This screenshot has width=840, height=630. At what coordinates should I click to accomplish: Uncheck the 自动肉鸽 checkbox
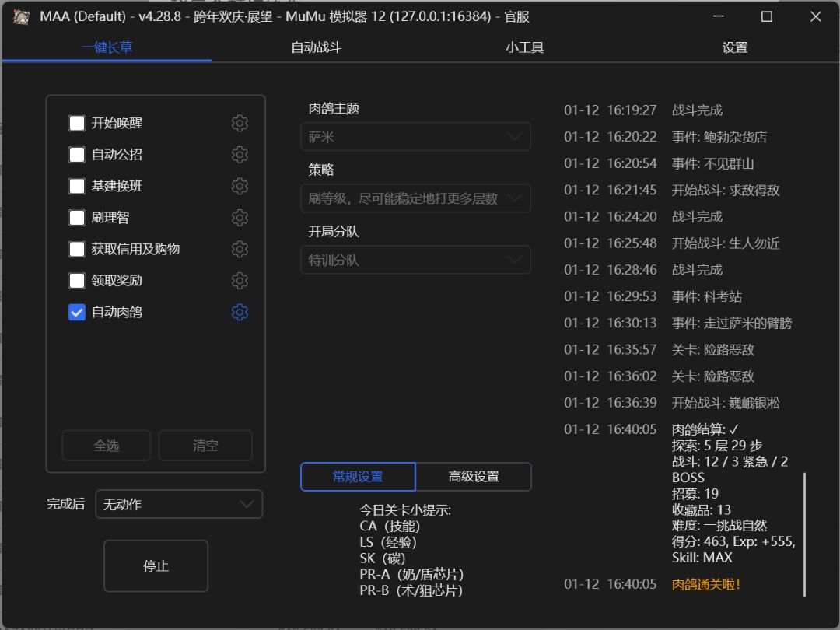pos(77,313)
